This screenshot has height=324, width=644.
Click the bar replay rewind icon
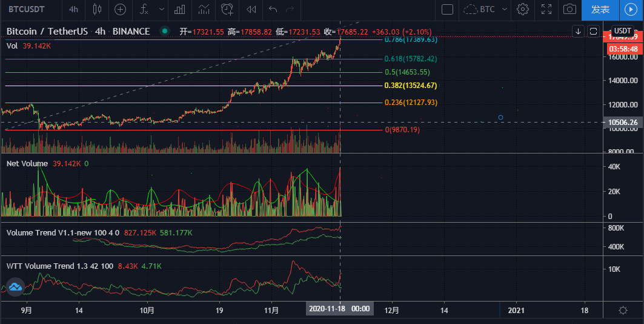click(251, 9)
